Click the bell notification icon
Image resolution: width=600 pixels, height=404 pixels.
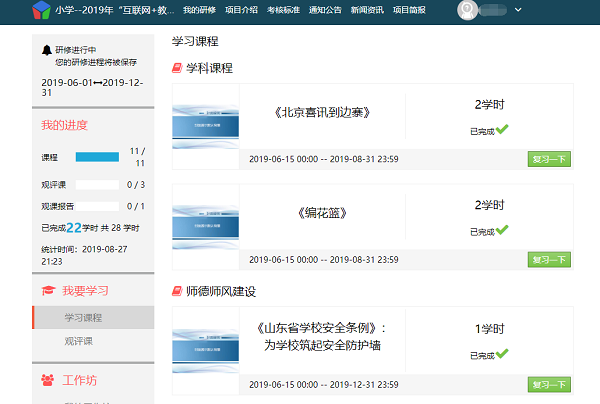(47, 49)
